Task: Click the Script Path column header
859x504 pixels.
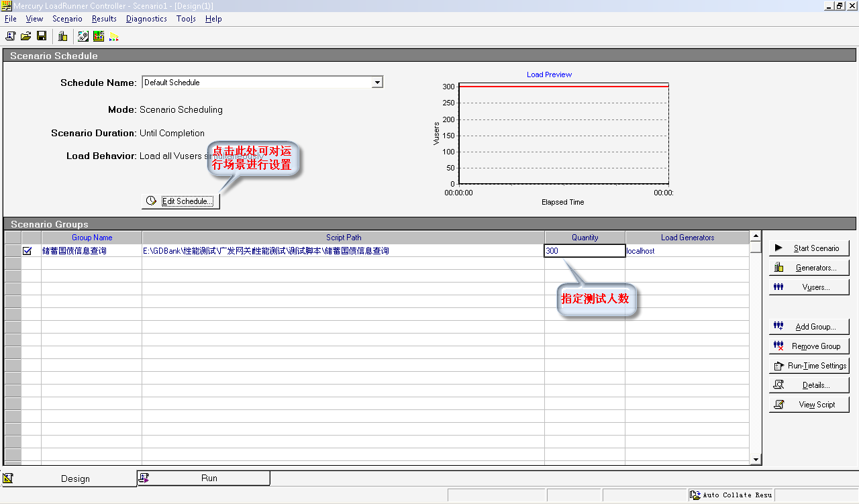Action: click(x=344, y=238)
